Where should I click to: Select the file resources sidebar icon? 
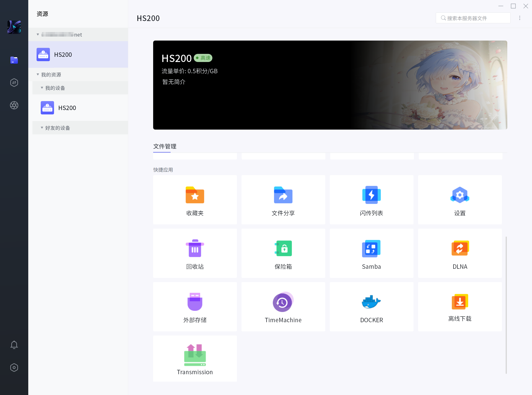[x=14, y=60]
